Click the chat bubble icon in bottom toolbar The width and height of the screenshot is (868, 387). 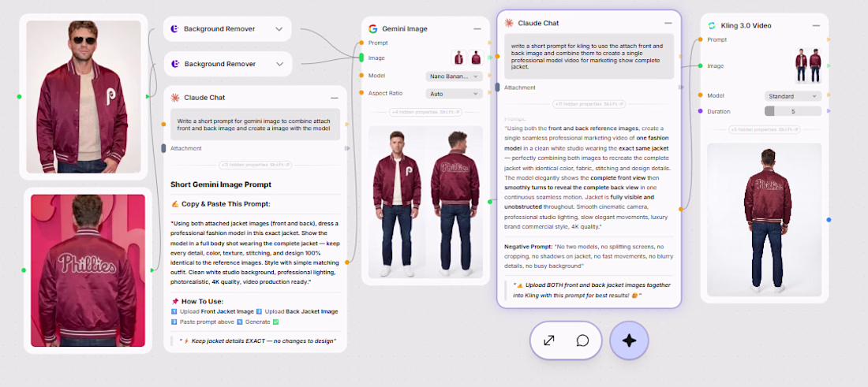582,340
